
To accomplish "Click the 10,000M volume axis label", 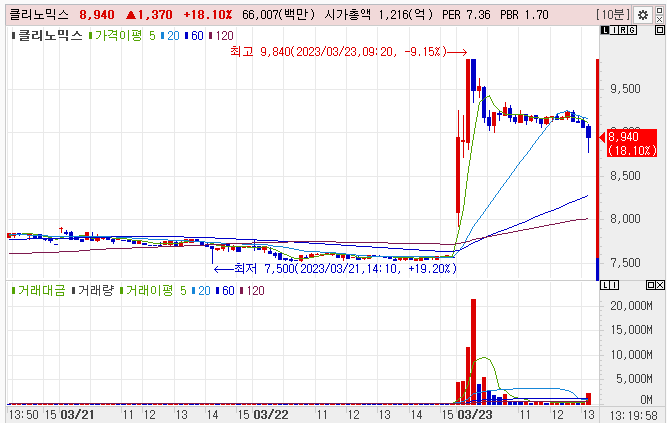I will click(x=631, y=354).
